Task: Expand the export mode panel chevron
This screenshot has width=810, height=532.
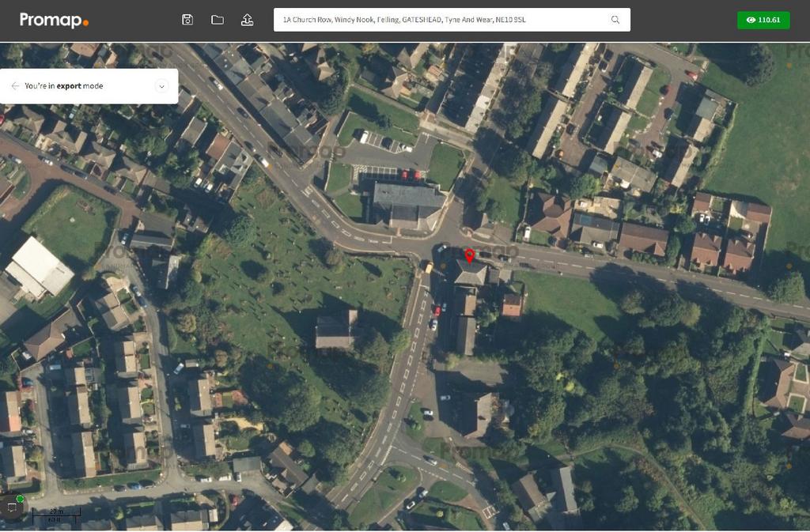Action: 161,86
